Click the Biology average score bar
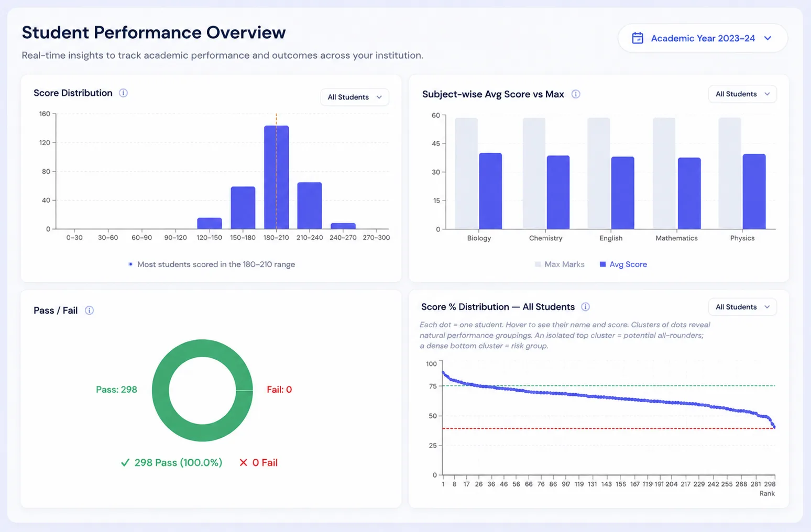 pos(490,191)
